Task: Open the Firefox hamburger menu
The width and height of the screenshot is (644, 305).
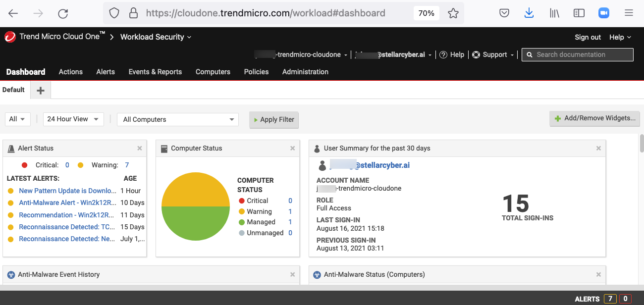Action: click(x=629, y=13)
